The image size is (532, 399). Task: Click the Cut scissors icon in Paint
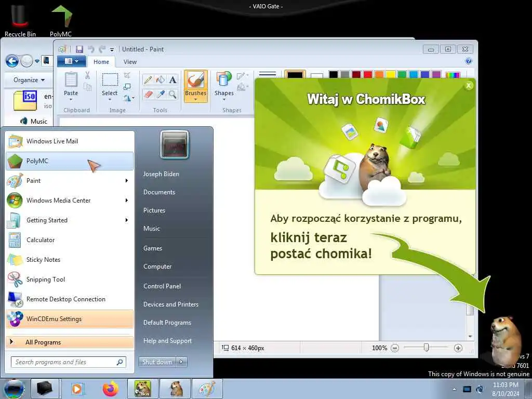(x=87, y=75)
